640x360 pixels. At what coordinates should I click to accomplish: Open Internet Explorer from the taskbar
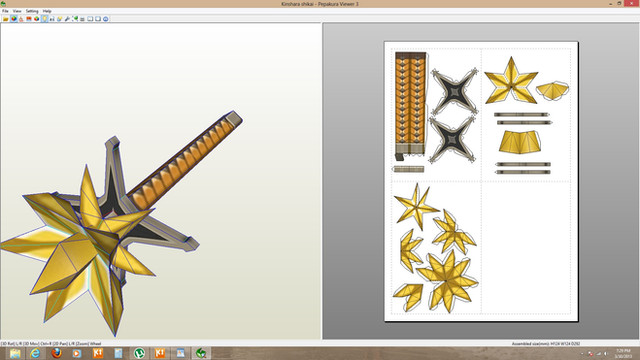click(x=35, y=353)
